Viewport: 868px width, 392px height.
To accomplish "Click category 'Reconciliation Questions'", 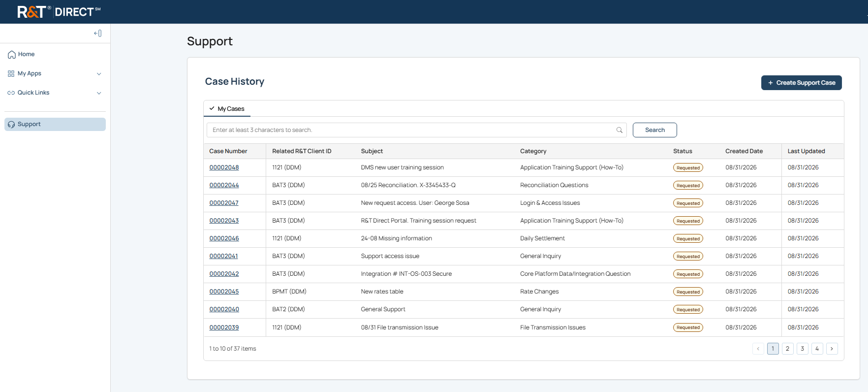I will pos(554,185).
